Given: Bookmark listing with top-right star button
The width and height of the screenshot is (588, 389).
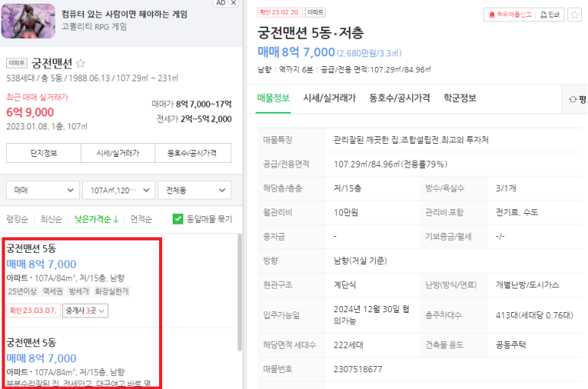Looking at the screenshot, I should (x=574, y=15).
